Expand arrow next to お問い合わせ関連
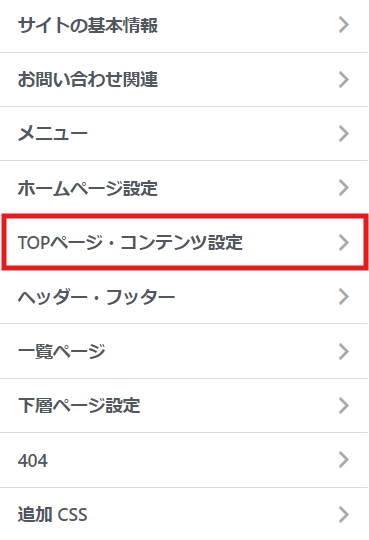 pos(344,80)
